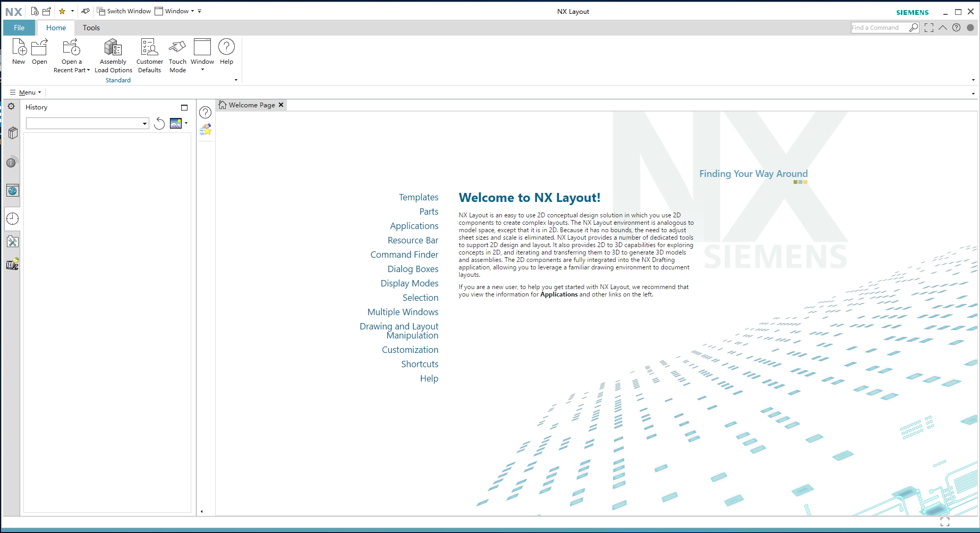Screen dimensions: 980x533
Task: Click the Open icon in ribbon
Action: pos(39,52)
